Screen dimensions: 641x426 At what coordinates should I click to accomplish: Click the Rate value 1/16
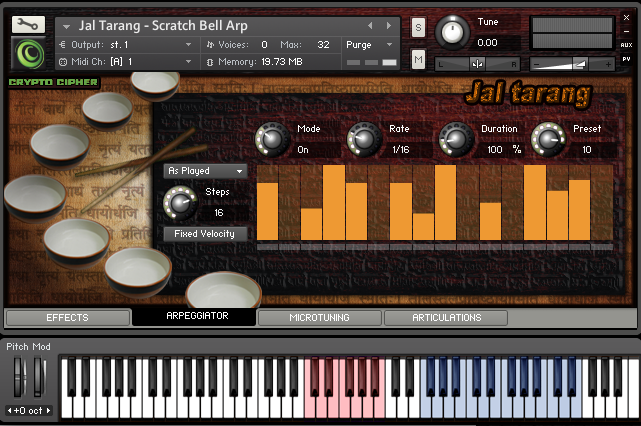pos(401,150)
